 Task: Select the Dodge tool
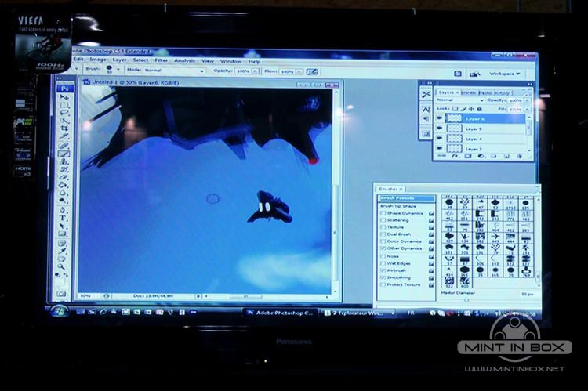pyautogui.click(x=62, y=200)
